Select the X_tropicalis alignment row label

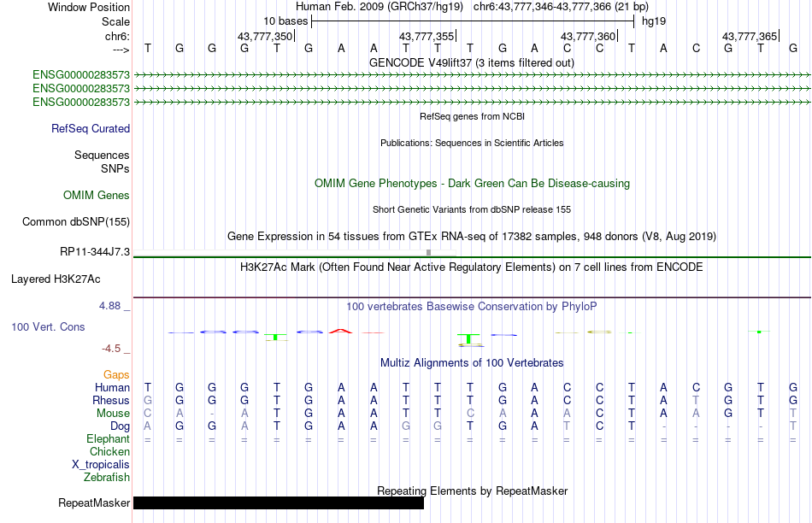[101, 465]
